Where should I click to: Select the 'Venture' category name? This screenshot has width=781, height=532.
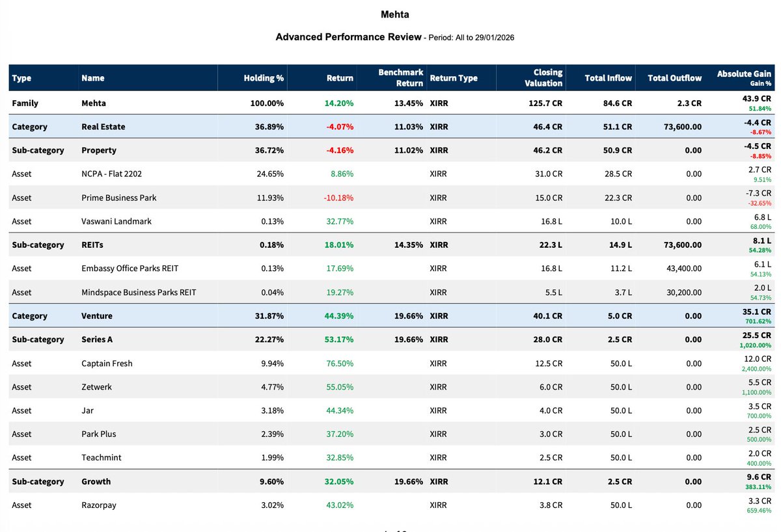[97, 316]
